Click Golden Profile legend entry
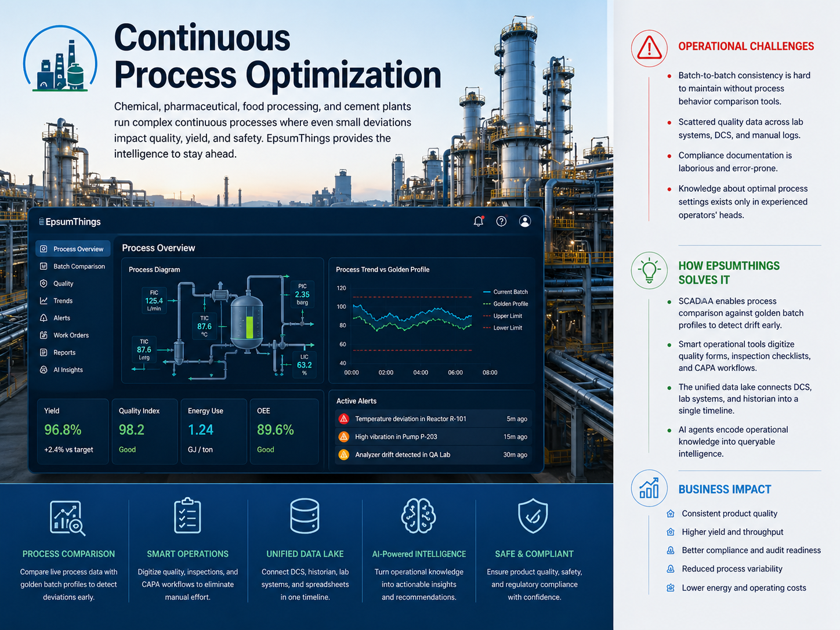 click(x=505, y=304)
